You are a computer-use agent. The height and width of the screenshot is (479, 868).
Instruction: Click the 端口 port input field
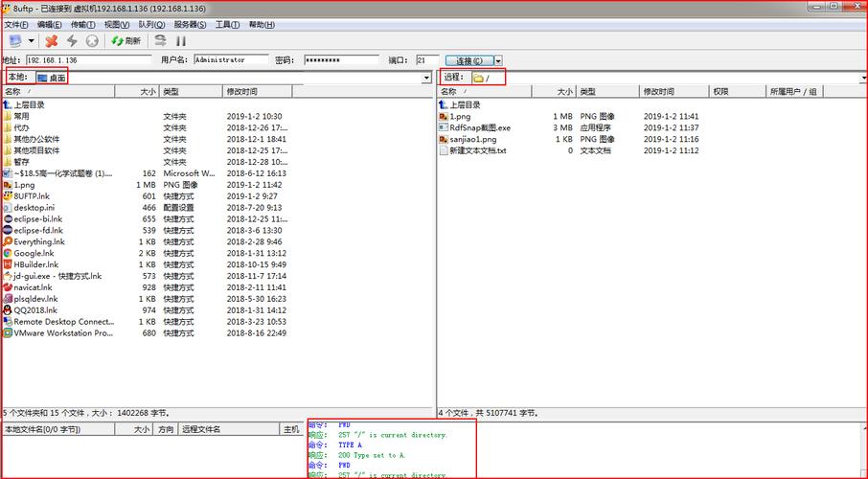point(427,59)
